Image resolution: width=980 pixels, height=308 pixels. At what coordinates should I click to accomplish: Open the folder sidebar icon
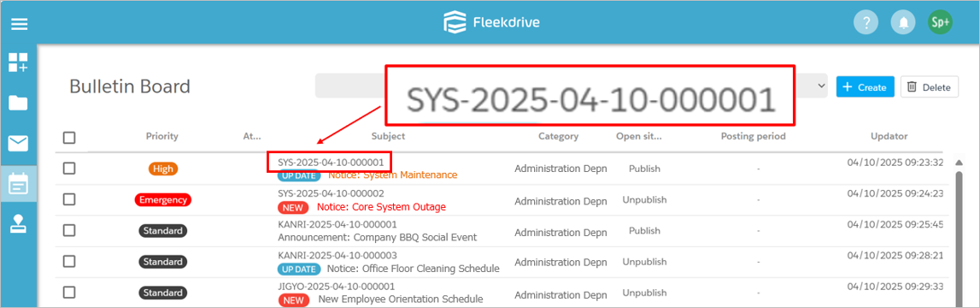tap(17, 104)
